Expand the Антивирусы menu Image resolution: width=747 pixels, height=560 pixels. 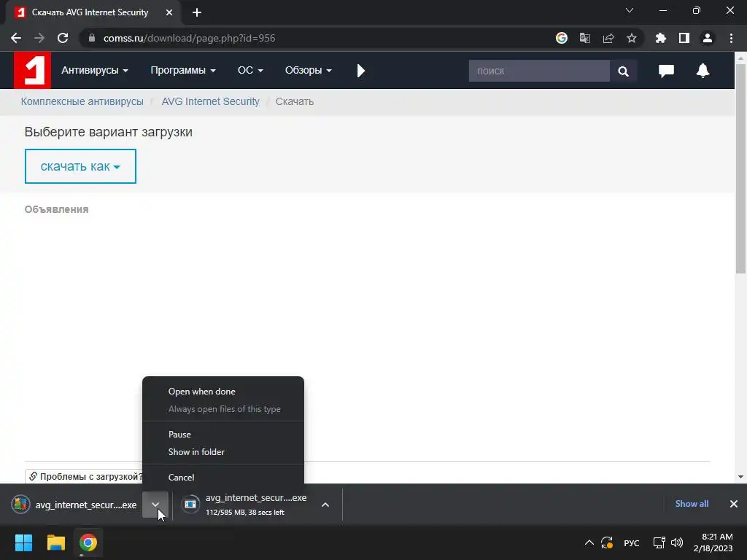(x=95, y=71)
